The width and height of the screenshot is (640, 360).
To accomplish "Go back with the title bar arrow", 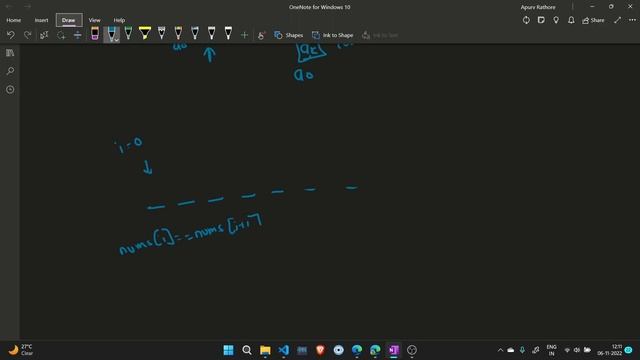I will 9,7.
